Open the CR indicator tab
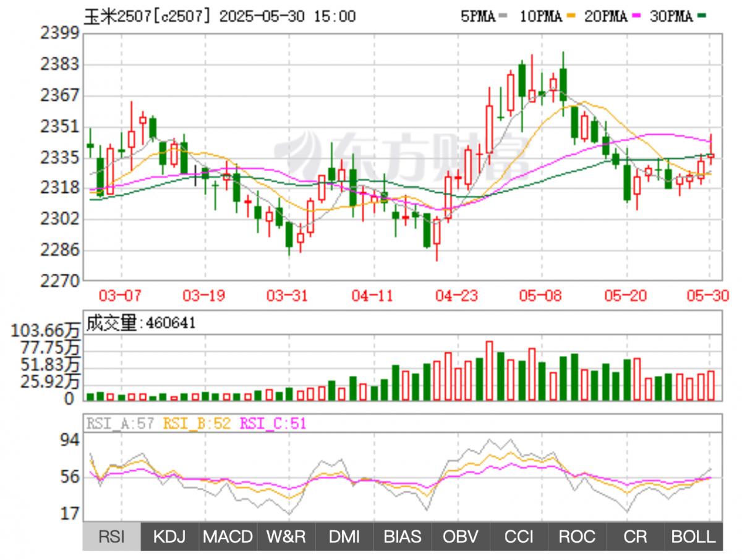 tap(635, 537)
